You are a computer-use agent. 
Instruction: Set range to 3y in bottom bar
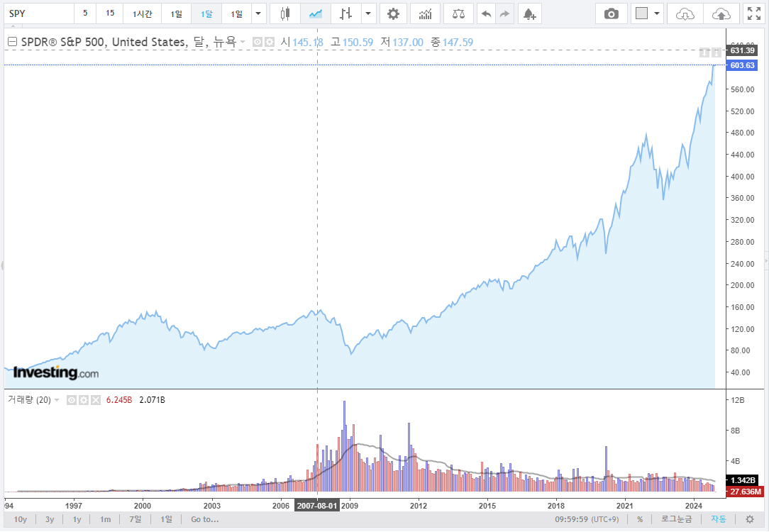pos(50,519)
